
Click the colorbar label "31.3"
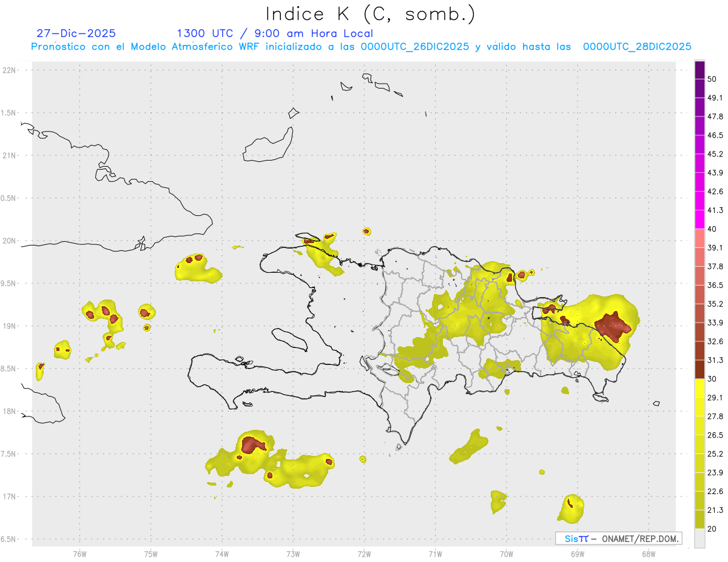(x=715, y=360)
